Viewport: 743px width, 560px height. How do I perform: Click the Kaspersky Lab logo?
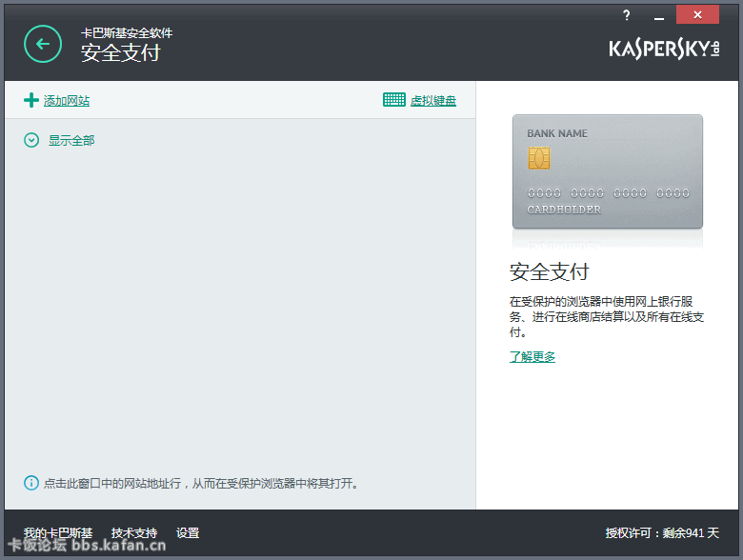[x=664, y=49]
